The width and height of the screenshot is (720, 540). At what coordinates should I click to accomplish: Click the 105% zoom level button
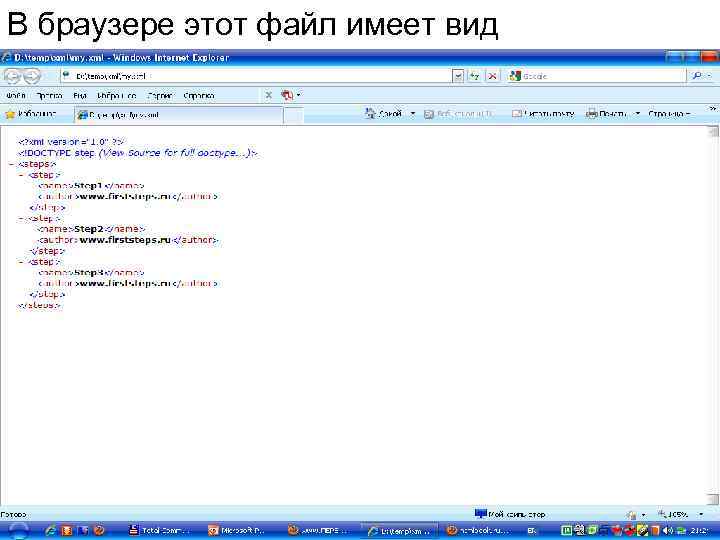[x=674, y=514]
